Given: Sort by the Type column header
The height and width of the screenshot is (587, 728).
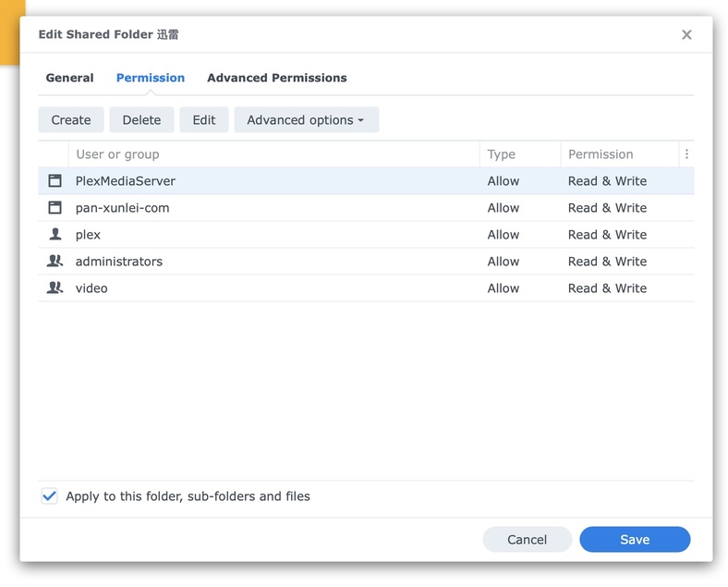Looking at the screenshot, I should tap(502, 154).
